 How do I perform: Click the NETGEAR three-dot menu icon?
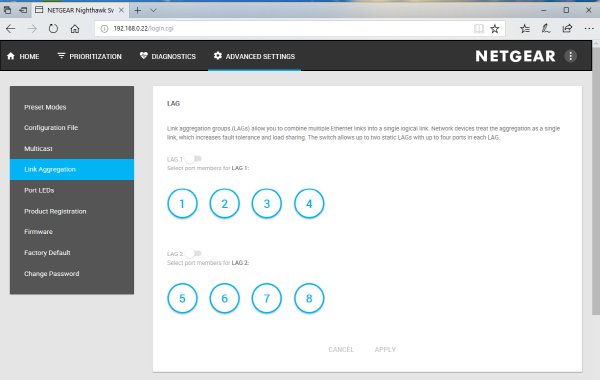pyautogui.click(x=570, y=56)
